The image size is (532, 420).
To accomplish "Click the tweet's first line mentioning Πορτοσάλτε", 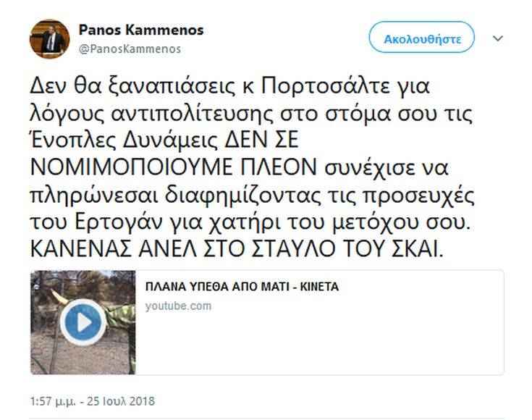I will 229,86.
